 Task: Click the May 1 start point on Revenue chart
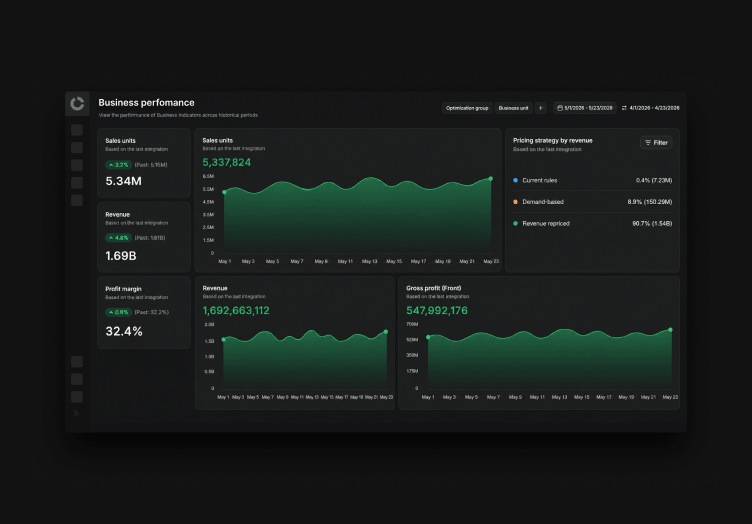click(x=223, y=339)
